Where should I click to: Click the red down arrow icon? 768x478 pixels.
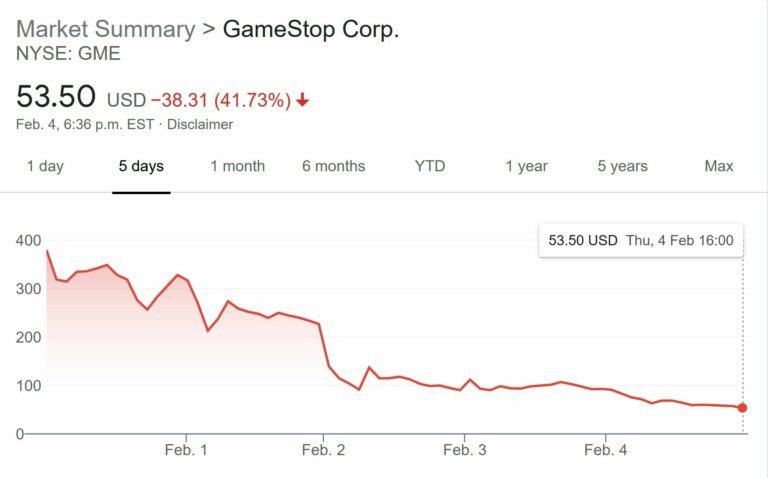click(x=303, y=100)
